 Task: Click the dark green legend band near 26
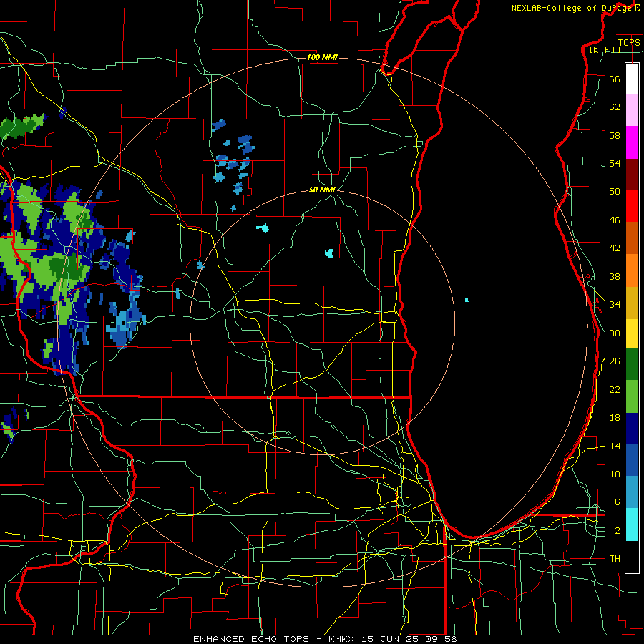tap(632, 364)
